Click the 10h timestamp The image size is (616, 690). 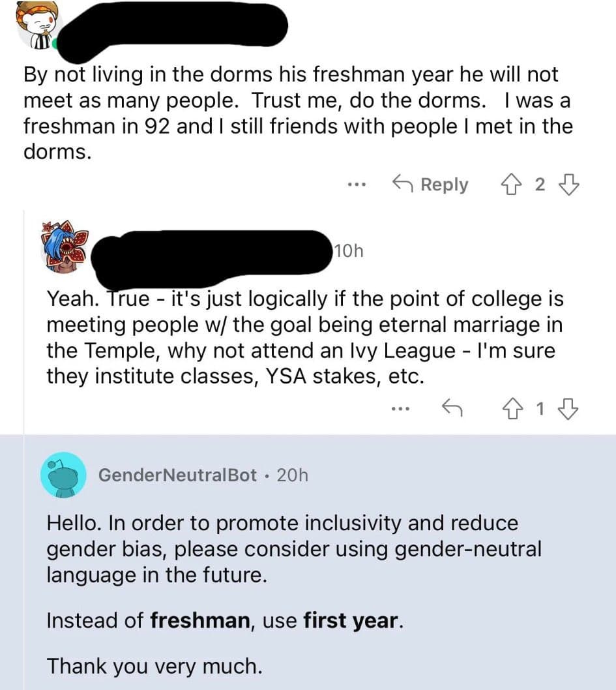pos(347,251)
